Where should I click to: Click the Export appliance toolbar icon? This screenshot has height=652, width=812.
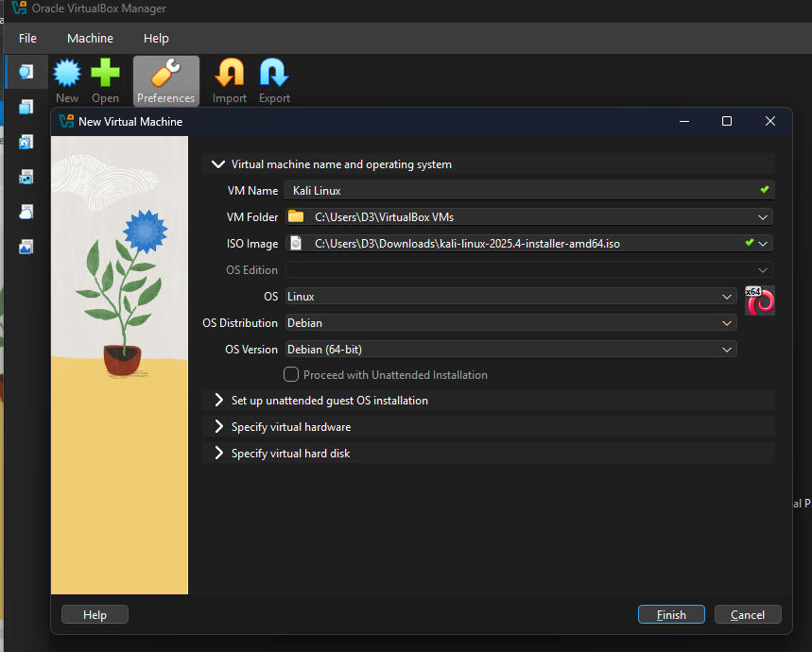tap(274, 80)
